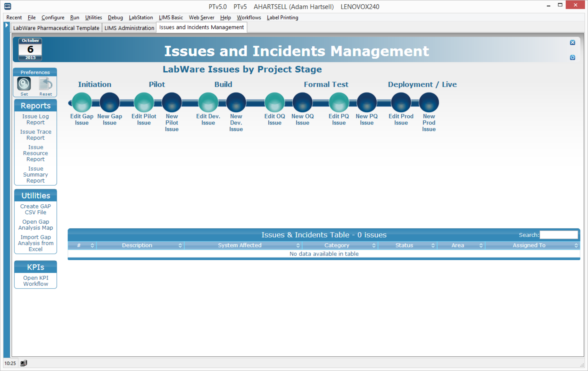Click the Edit Gap Issue green sphere
Viewport: 588px width, 371px height.
point(82,102)
